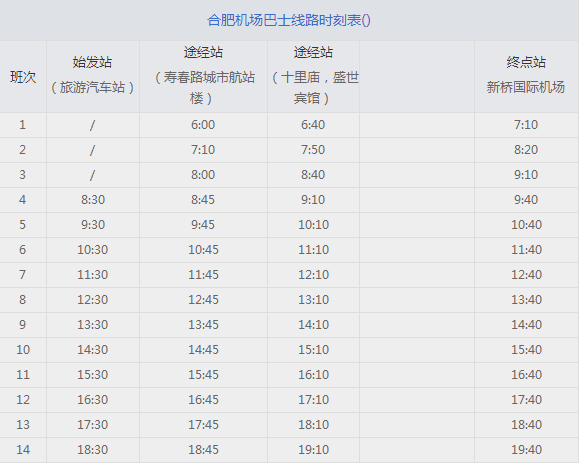
Task: Select the 12:30 departure time cell
Action: click(x=92, y=300)
